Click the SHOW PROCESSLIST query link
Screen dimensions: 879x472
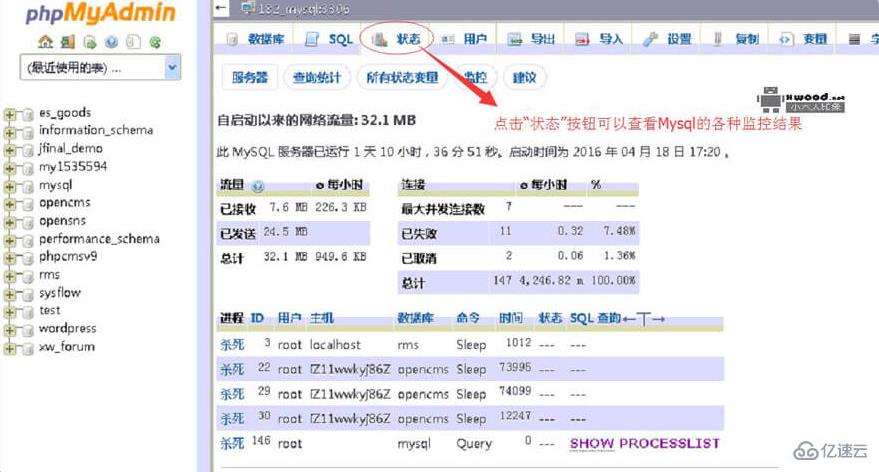pos(645,443)
